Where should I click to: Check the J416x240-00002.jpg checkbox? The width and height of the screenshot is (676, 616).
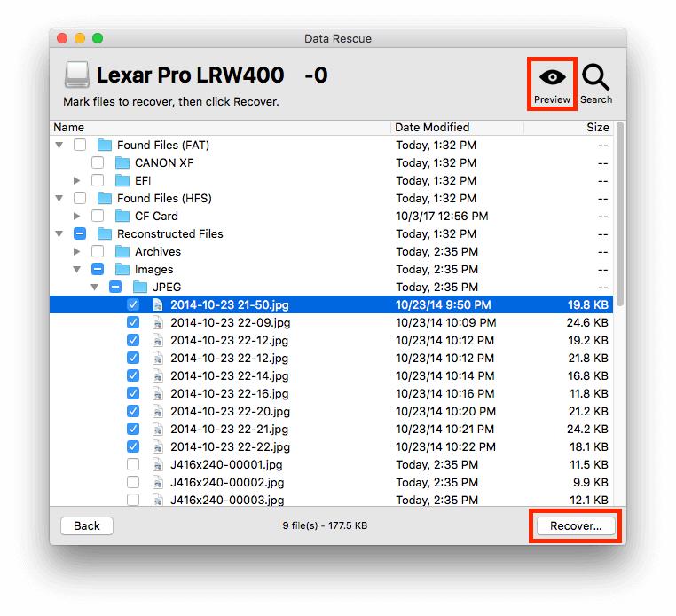point(133,482)
